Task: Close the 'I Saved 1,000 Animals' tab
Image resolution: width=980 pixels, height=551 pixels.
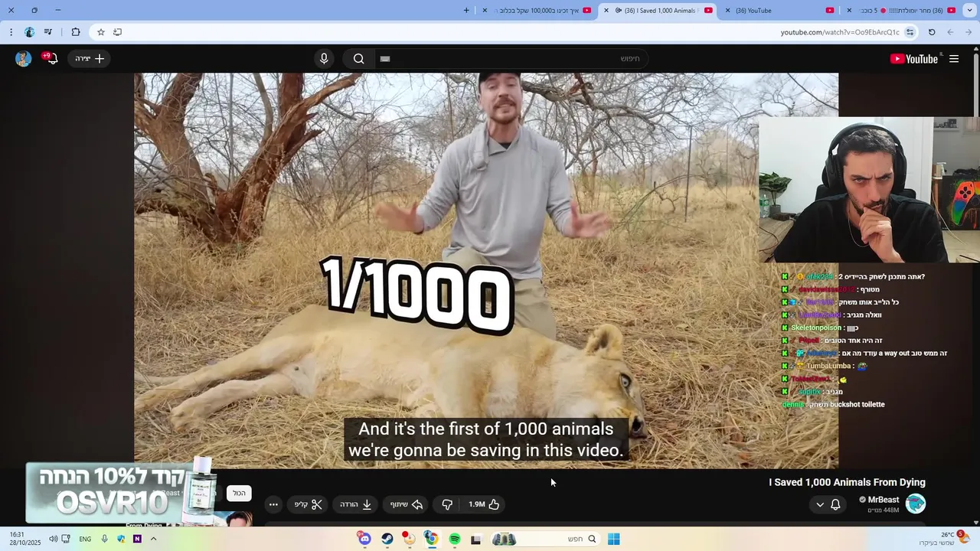Action: coord(606,11)
